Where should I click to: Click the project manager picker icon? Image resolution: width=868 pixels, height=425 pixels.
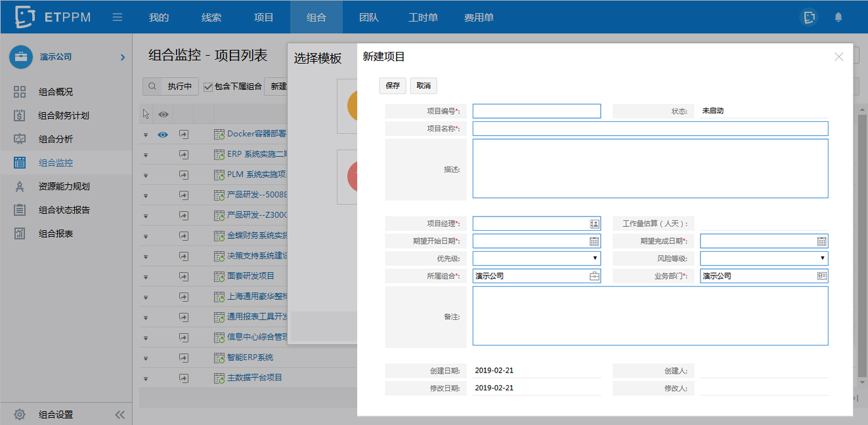pos(594,224)
